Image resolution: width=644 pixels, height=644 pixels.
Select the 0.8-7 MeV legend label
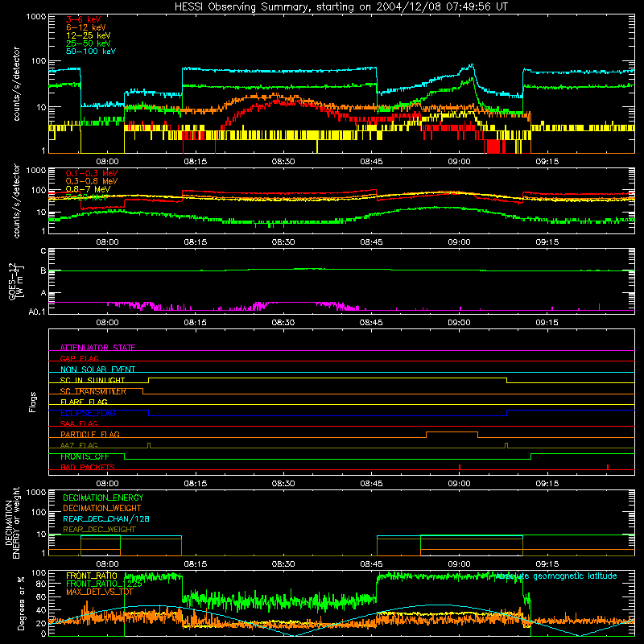[88, 189]
